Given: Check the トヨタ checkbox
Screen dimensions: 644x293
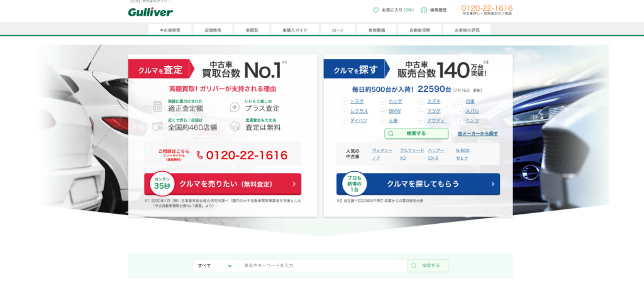Looking at the screenshot, I should tap(344, 101).
